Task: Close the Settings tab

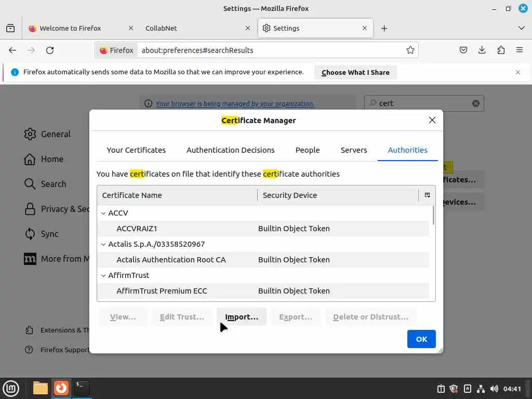Action: (x=365, y=28)
